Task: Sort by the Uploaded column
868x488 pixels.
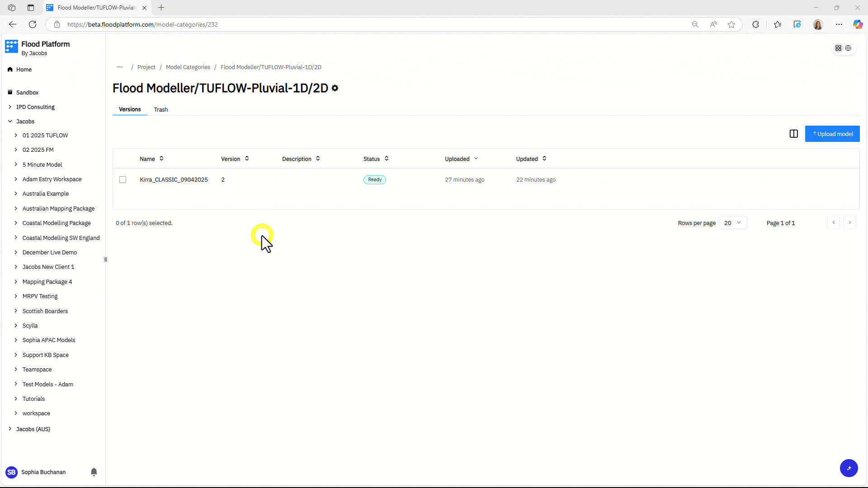Action: click(x=462, y=159)
